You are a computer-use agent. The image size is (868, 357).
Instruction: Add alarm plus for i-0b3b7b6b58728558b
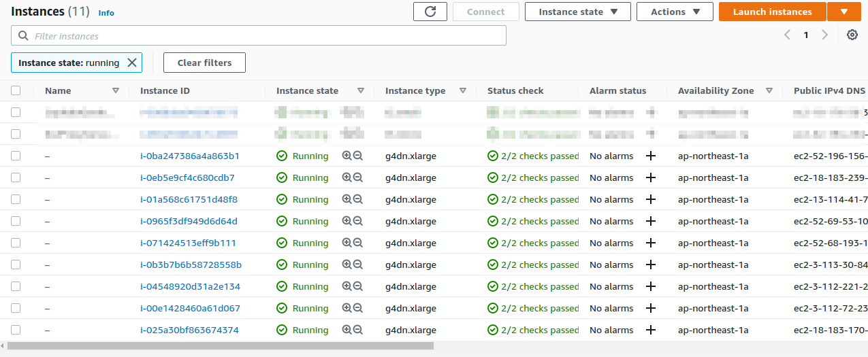click(651, 265)
